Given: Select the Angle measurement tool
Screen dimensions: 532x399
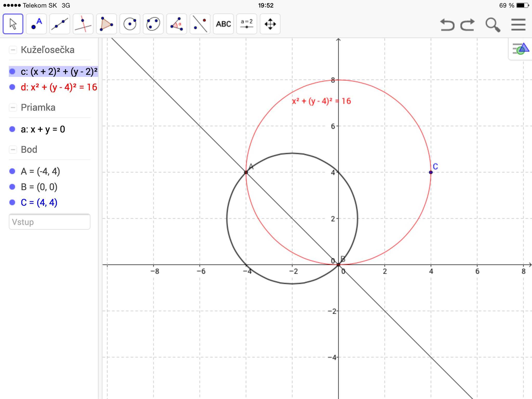Looking at the screenshot, I should pos(177,24).
